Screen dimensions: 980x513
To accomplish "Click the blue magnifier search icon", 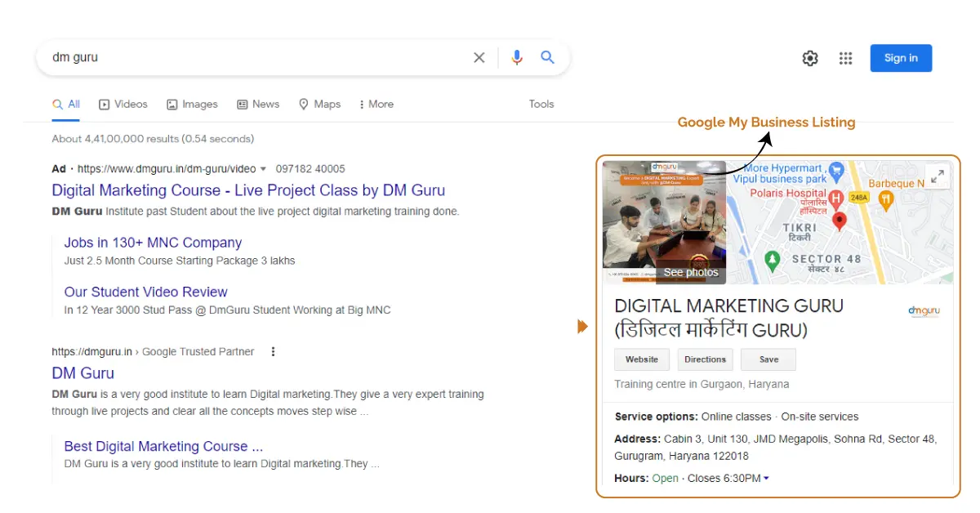I will coord(547,58).
